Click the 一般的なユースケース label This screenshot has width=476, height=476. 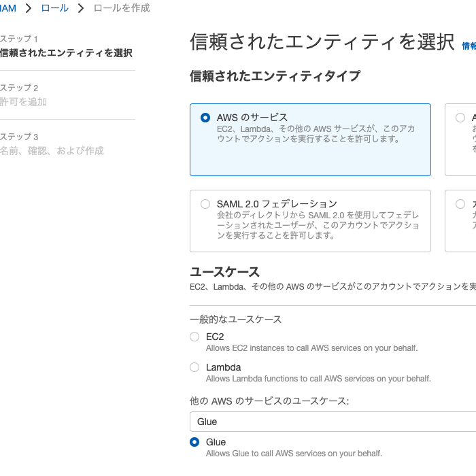click(235, 320)
